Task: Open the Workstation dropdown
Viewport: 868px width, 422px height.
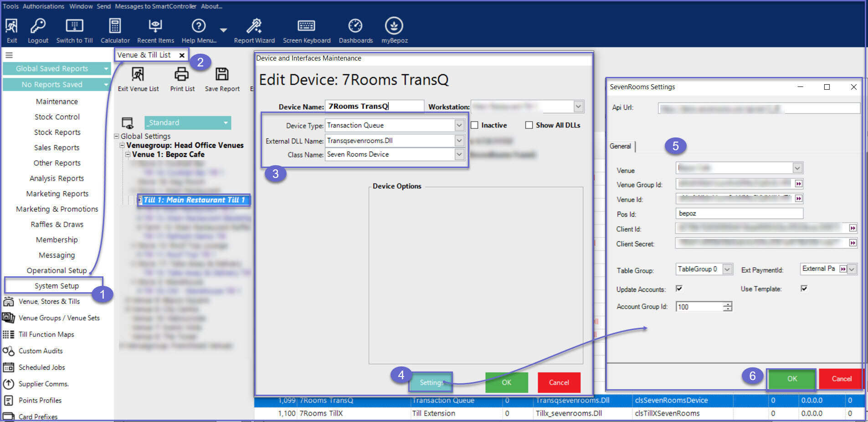Action: 578,107
